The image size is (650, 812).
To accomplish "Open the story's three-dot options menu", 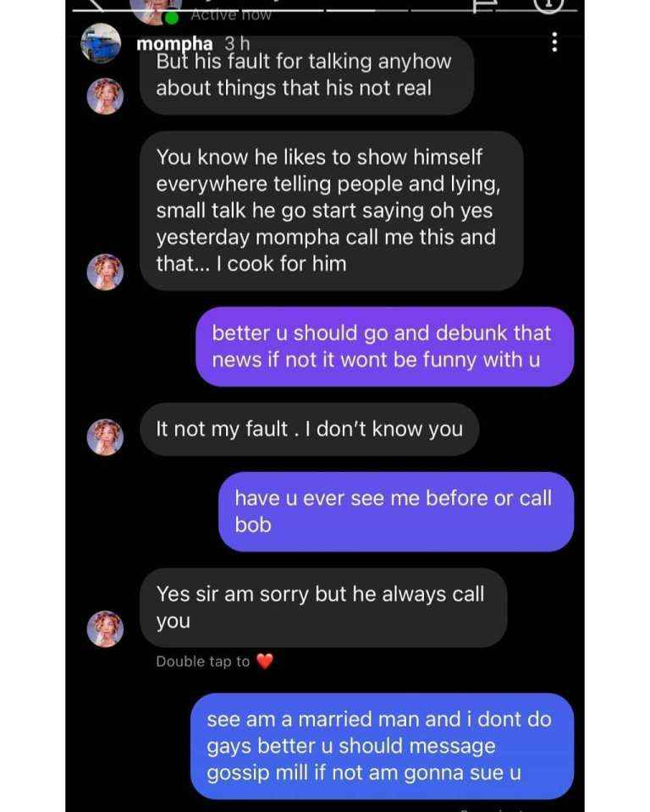I will (554, 42).
